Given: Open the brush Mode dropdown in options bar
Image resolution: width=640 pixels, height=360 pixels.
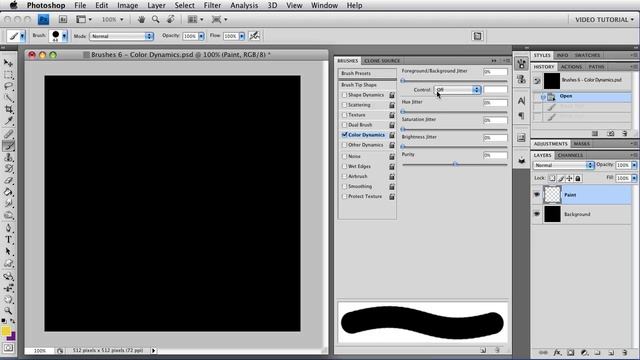Looking at the screenshot, I should click(121, 36).
